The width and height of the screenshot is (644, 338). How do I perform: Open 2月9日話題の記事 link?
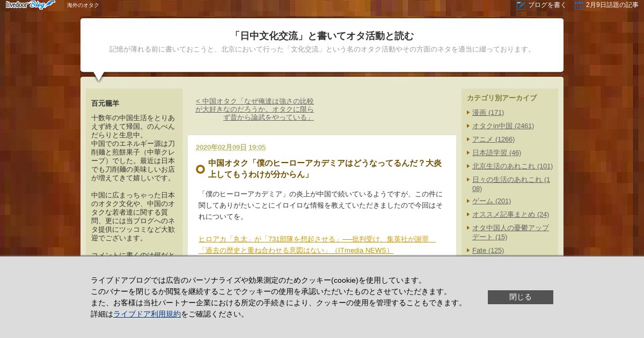point(612,5)
